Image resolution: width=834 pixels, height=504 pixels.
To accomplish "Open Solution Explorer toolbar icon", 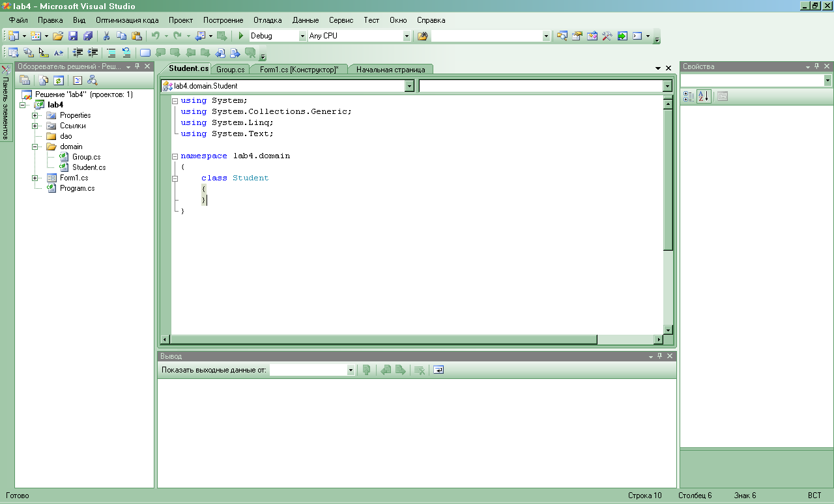I will tap(562, 36).
